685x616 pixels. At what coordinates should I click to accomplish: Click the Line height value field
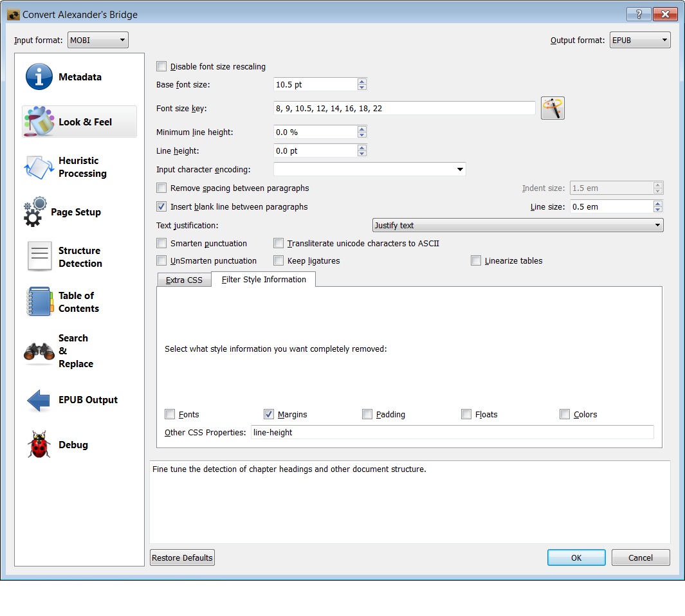[315, 150]
